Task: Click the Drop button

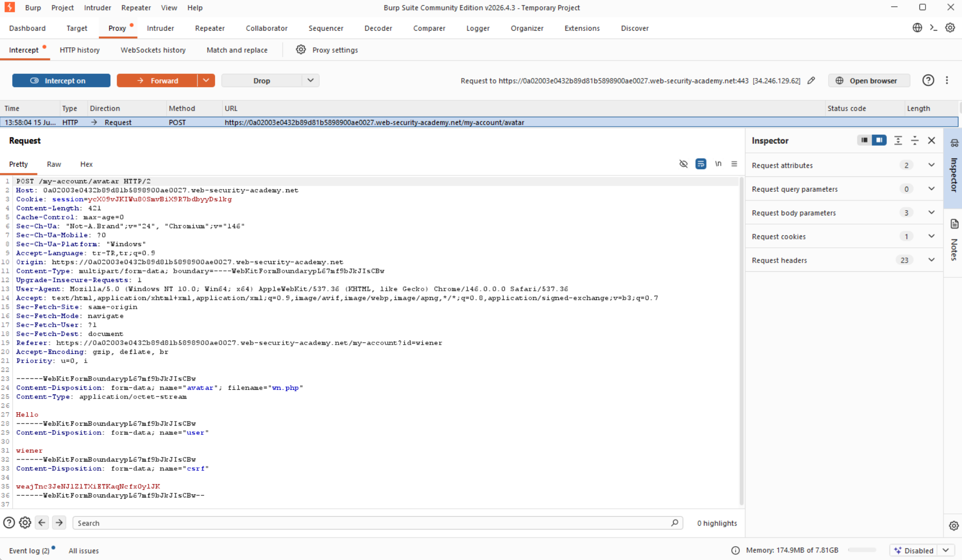Action: [262, 81]
